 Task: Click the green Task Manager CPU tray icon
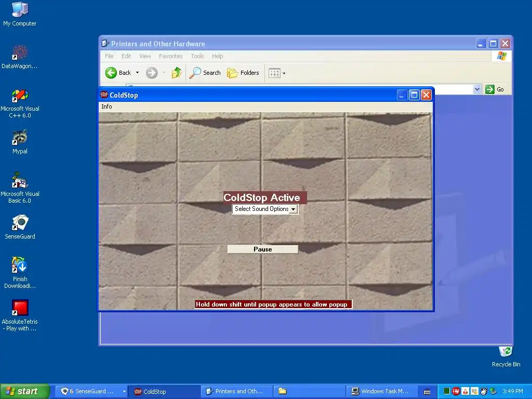447,391
